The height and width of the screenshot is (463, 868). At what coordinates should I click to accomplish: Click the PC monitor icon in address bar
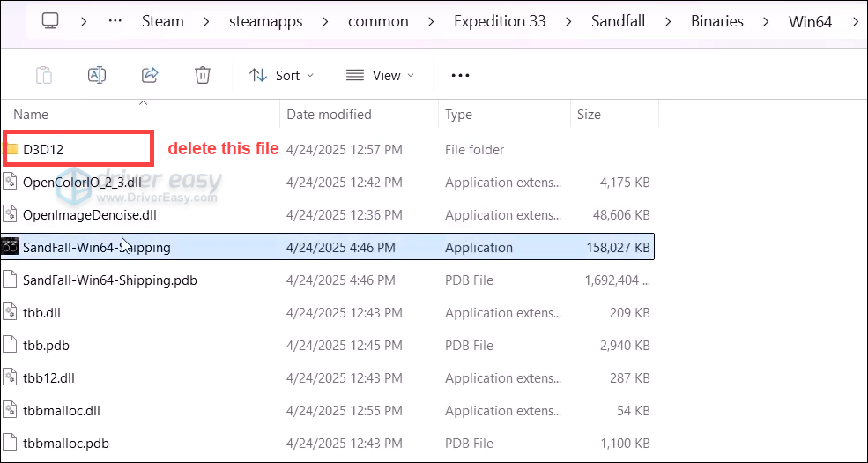point(51,20)
